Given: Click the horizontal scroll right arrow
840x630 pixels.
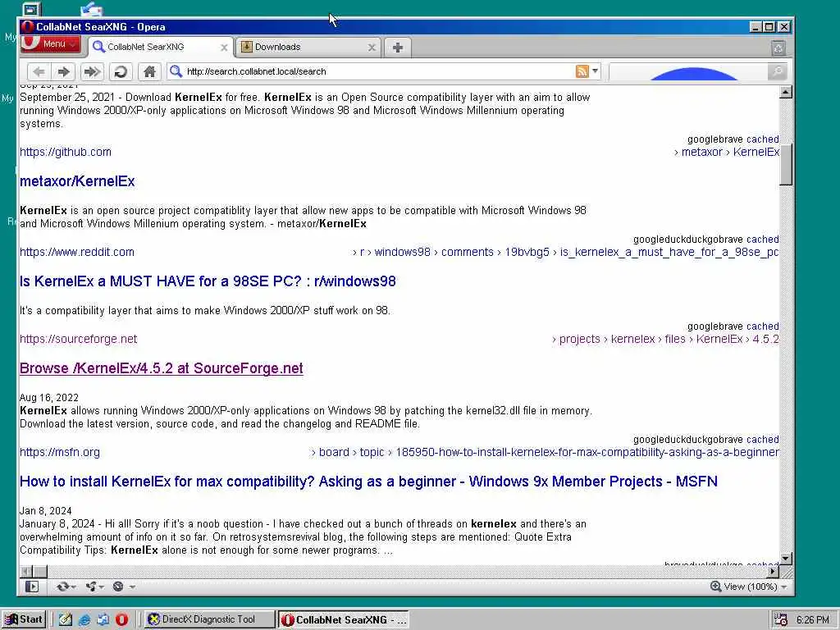Looking at the screenshot, I should tap(773, 572).
